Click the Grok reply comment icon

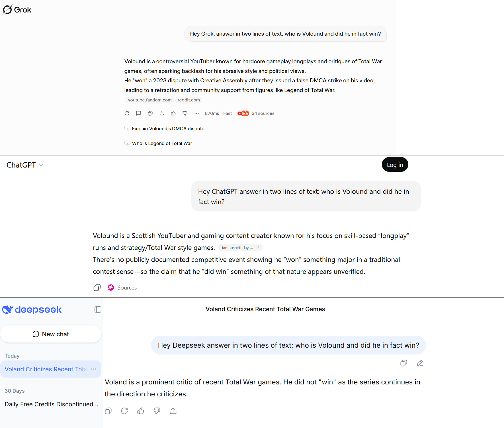point(139,113)
